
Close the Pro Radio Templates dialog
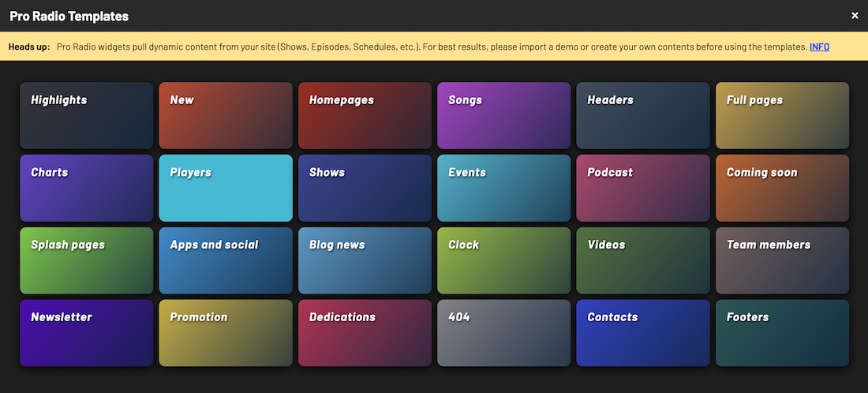(x=855, y=16)
